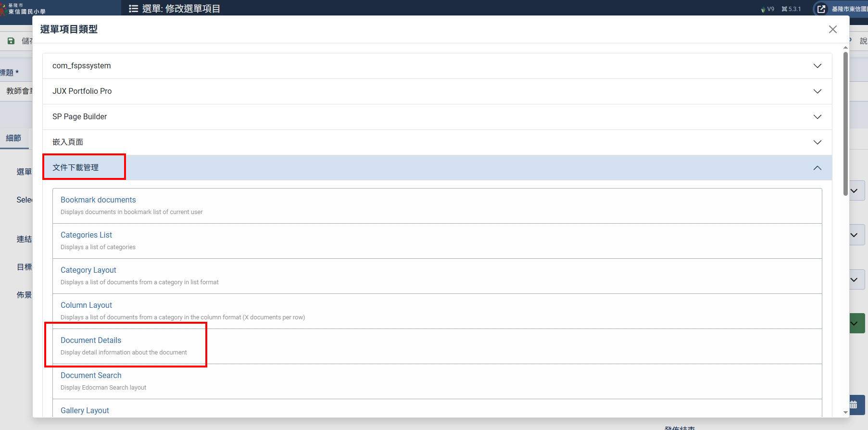
Task: Switch to the 細節 tab
Action: point(13,138)
